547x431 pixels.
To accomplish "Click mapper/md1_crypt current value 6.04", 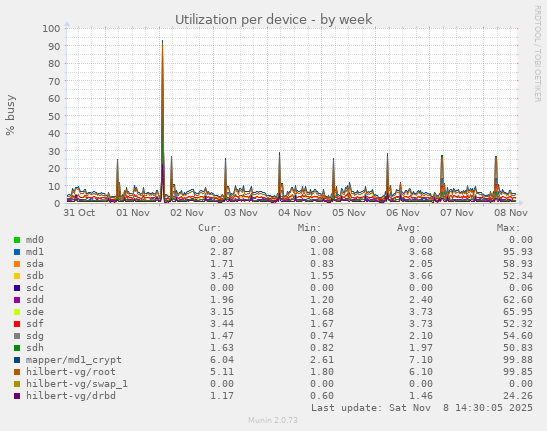I will (x=222, y=360).
